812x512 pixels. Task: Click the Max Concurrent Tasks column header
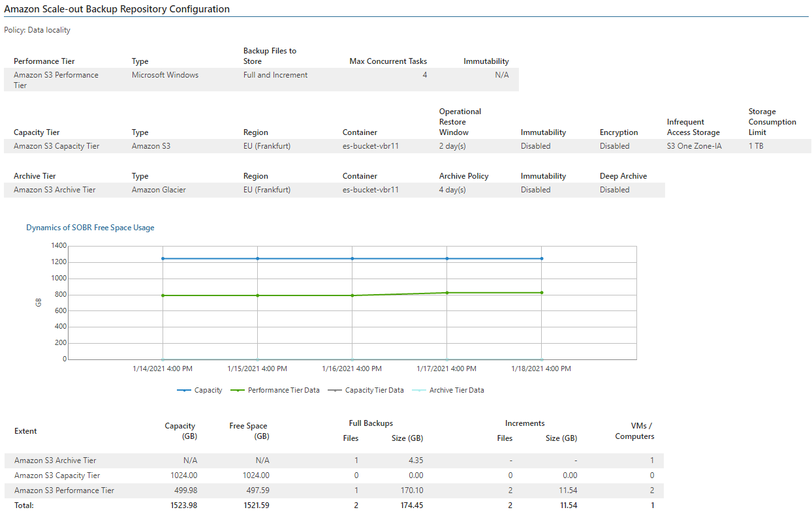coord(388,61)
